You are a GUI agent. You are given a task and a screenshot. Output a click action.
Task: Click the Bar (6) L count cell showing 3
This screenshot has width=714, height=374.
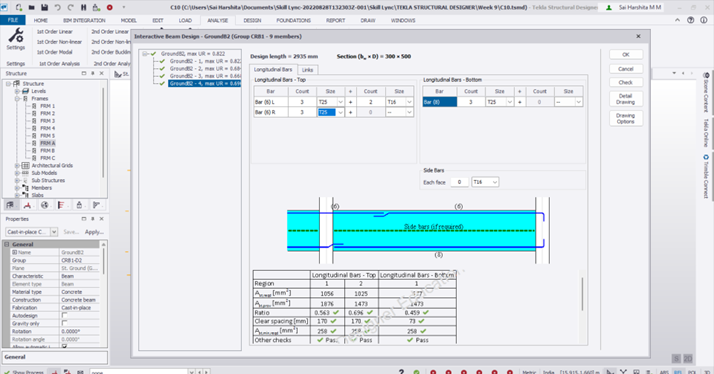[302, 102]
